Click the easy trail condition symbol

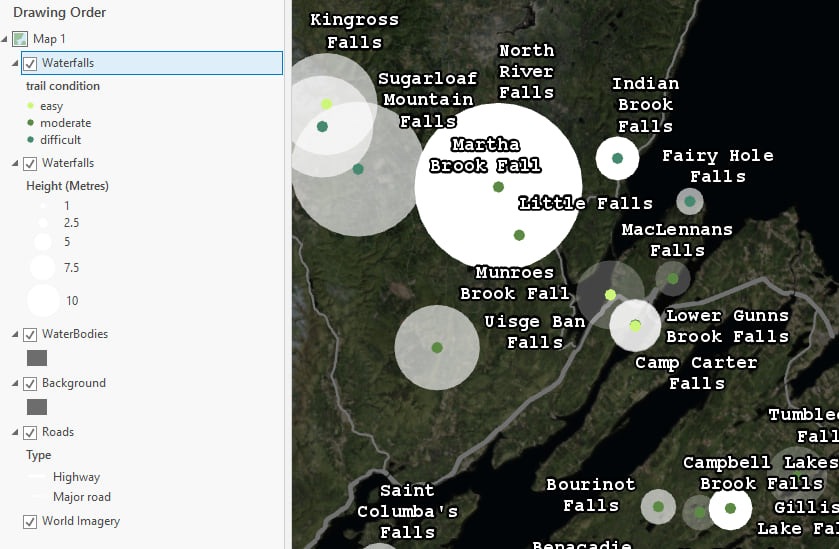30,106
